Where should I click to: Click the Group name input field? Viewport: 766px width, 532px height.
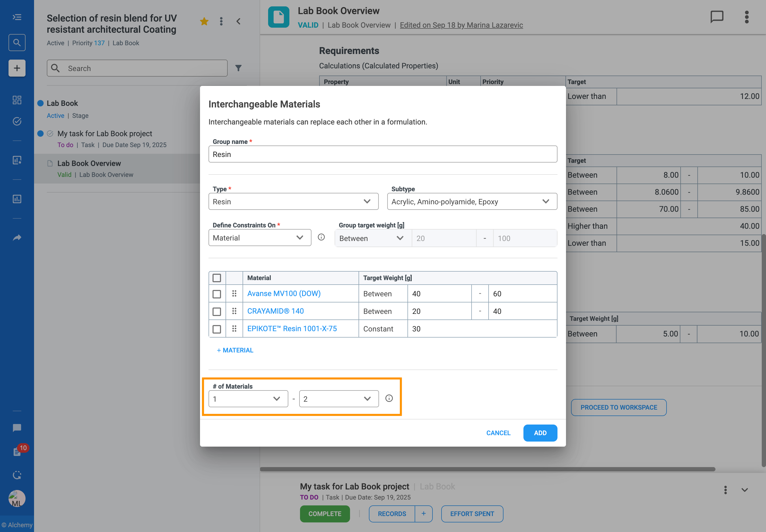[x=382, y=154]
